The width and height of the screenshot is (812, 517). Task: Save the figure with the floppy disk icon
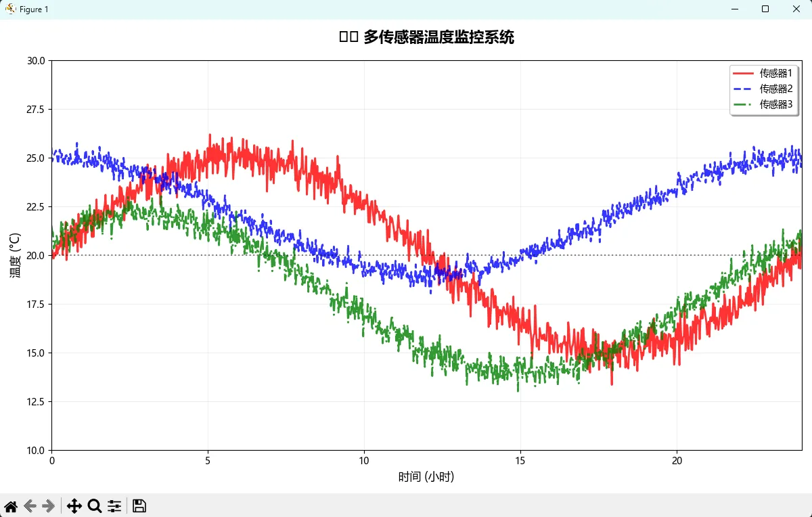point(139,506)
